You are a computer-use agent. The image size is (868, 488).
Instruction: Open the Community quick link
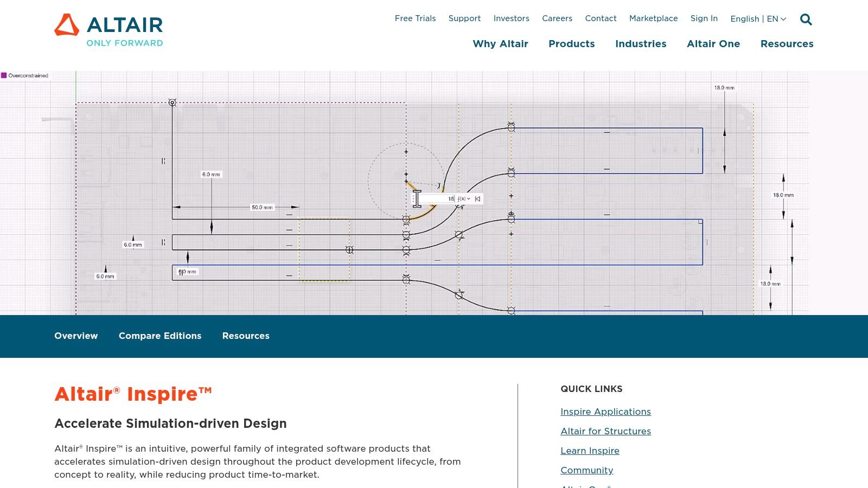point(586,471)
